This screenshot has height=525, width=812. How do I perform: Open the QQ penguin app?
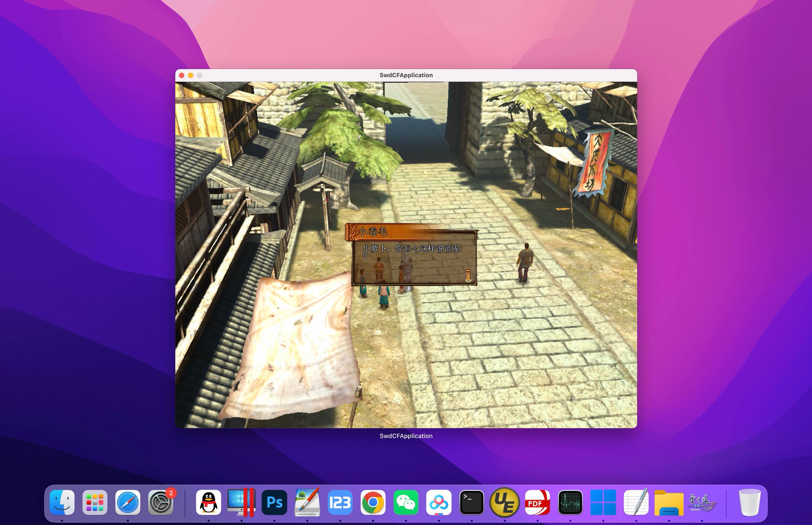[x=209, y=502]
